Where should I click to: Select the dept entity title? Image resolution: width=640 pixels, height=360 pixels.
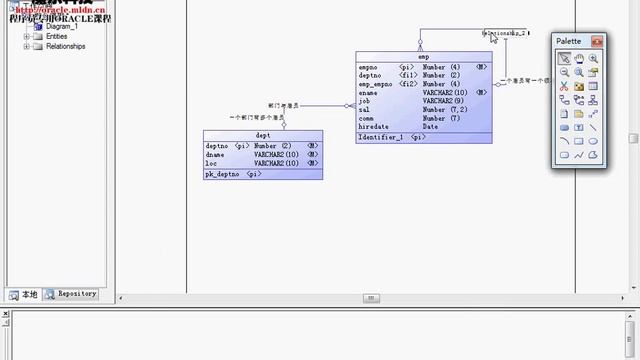pos(263,136)
